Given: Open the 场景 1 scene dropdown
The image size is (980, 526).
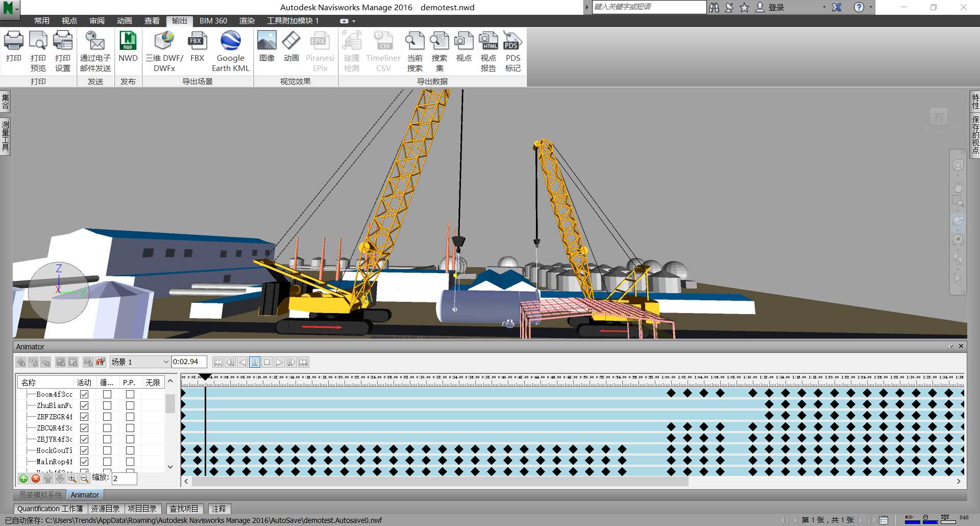Looking at the screenshot, I should 140,362.
